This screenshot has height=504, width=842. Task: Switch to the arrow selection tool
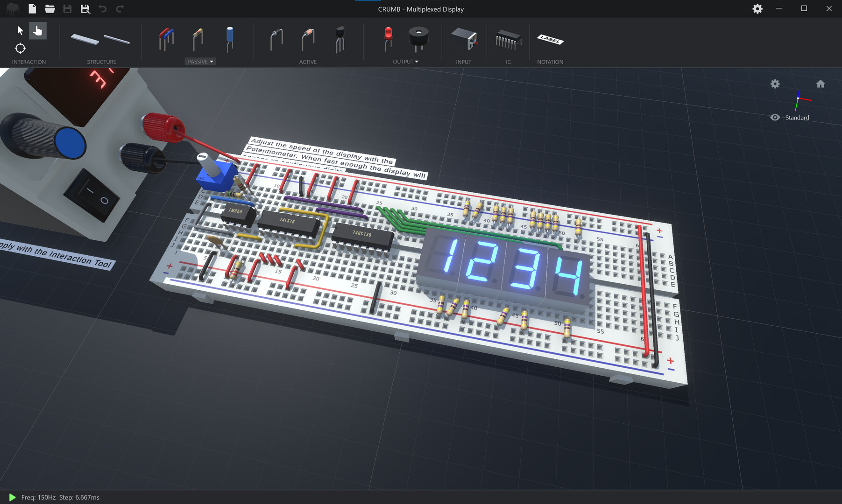(20, 30)
